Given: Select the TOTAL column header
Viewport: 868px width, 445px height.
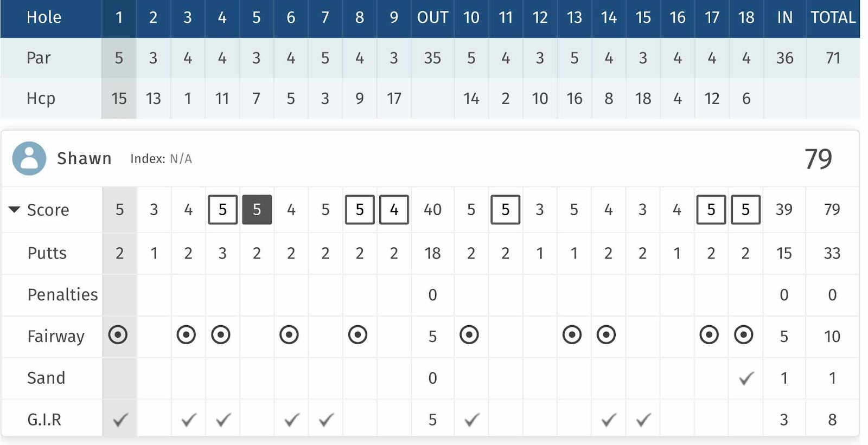Looking at the screenshot, I should tap(833, 18).
